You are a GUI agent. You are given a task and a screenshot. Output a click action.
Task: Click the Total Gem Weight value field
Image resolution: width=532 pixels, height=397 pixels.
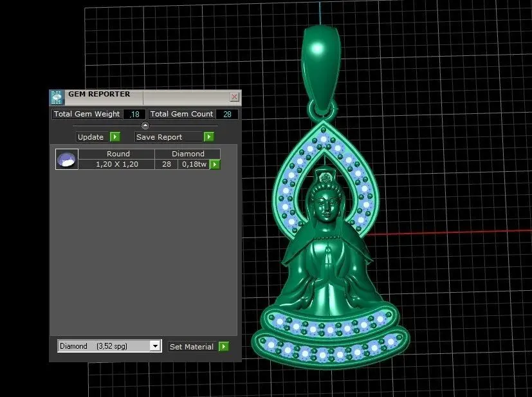134,115
